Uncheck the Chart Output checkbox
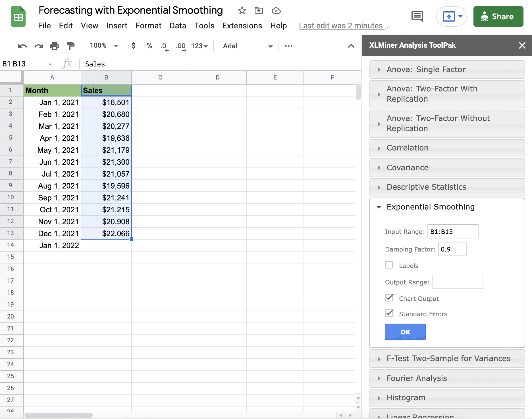The height and width of the screenshot is (419, 532). coord(389,298)
